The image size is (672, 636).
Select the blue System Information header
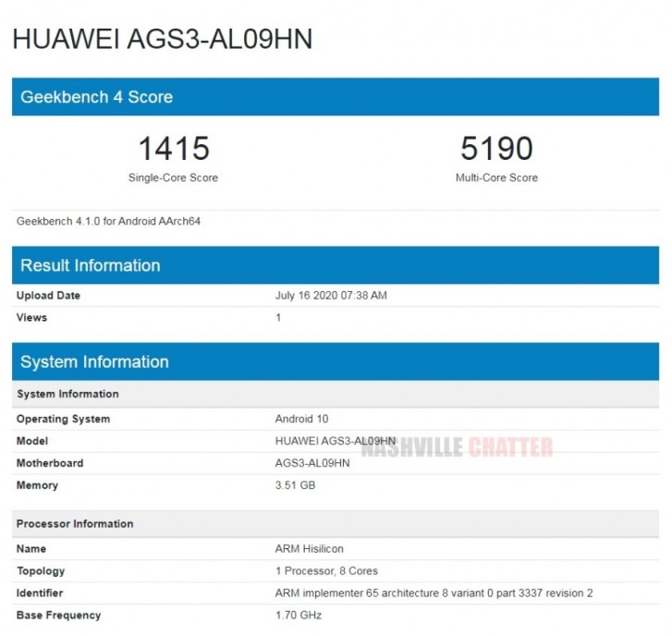94,361
